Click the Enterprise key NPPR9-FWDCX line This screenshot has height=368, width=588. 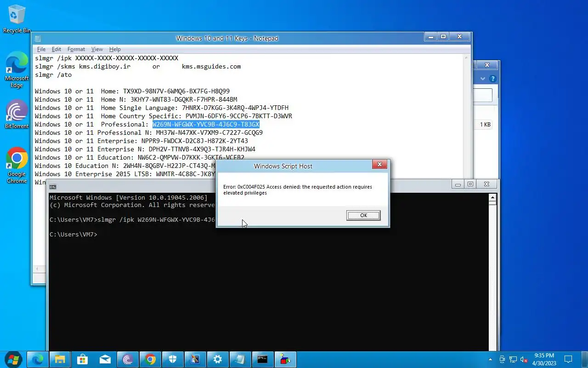(x=141, y=141)
